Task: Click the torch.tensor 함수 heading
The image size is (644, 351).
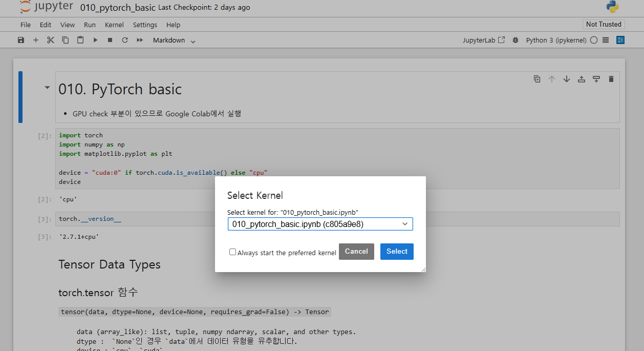Action: (98, 293)
